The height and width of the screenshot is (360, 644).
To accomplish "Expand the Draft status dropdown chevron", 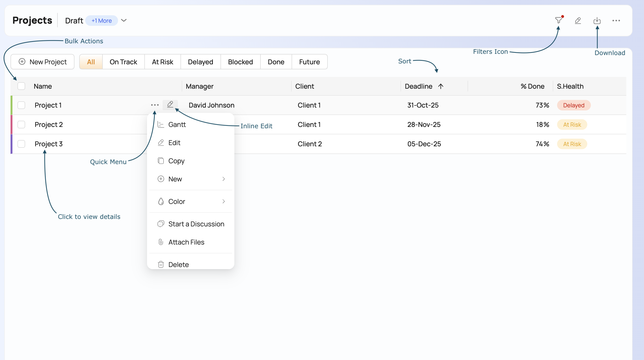I will click(x=124, y=21).
